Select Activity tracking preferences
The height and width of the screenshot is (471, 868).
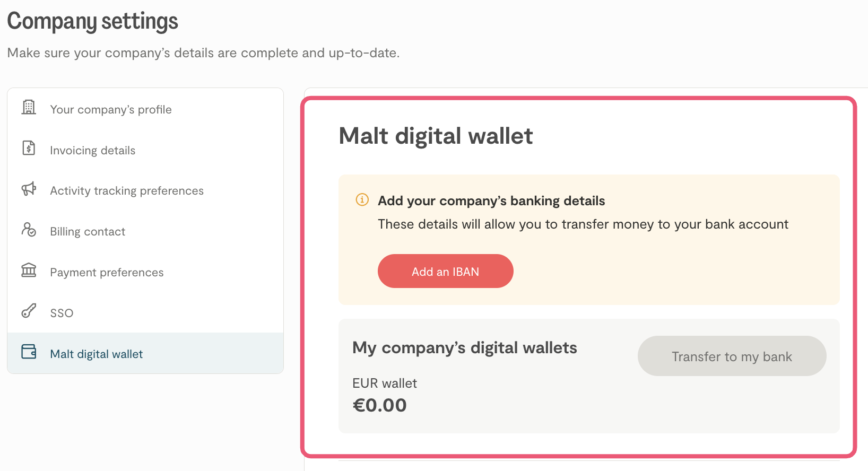pyautogui.click(x=127, y=191)
